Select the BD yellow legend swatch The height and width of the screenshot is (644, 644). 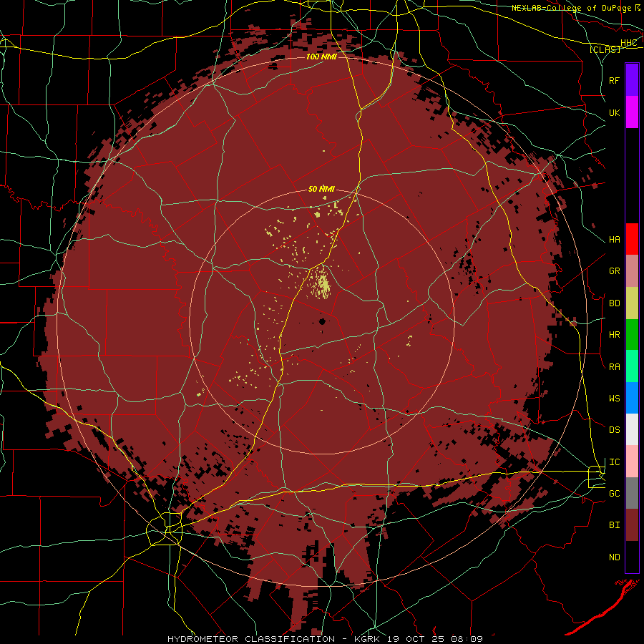tap(632, 303)
